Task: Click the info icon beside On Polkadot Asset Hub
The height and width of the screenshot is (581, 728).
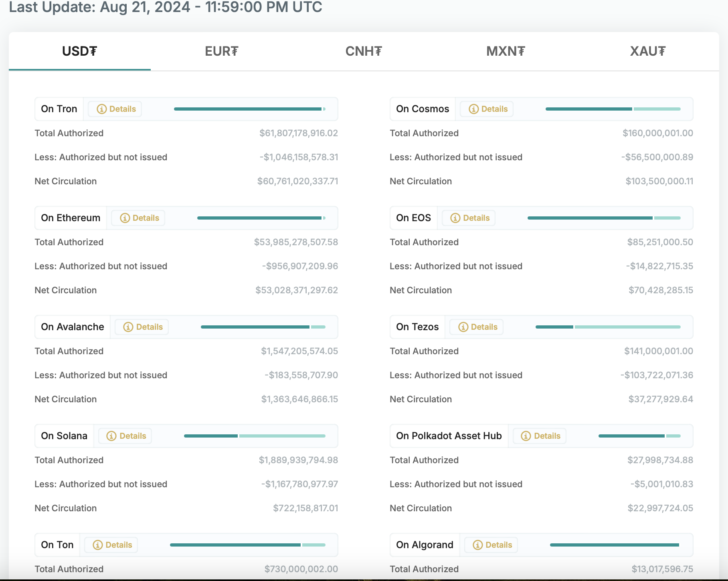Action: 526,436
